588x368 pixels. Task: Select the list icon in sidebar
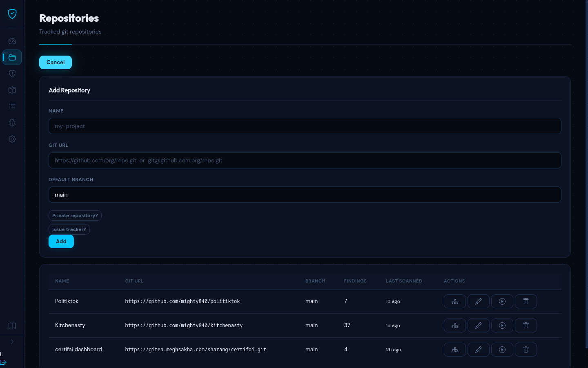point(12,106)
